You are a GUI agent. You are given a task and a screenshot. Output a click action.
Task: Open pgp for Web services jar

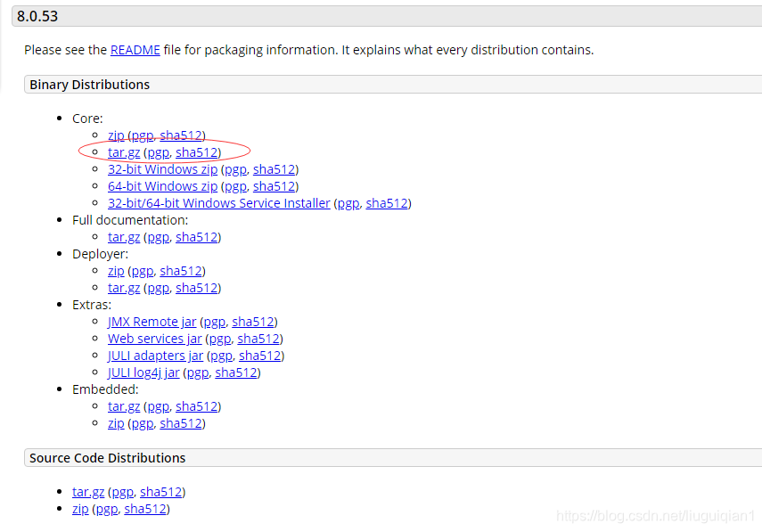[219, 339]
